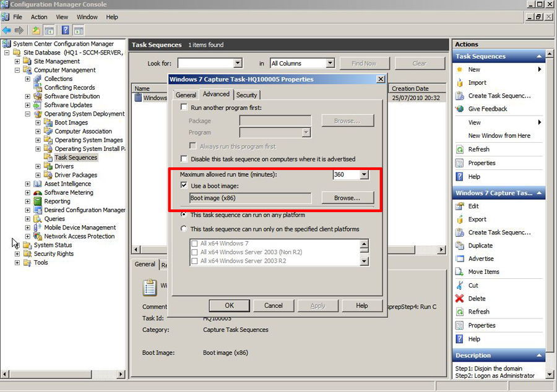Image resolution: width=557 pixels, height=392 pixels.
Task: Click the Move Items icon
Action: click(x=460, y=271)
